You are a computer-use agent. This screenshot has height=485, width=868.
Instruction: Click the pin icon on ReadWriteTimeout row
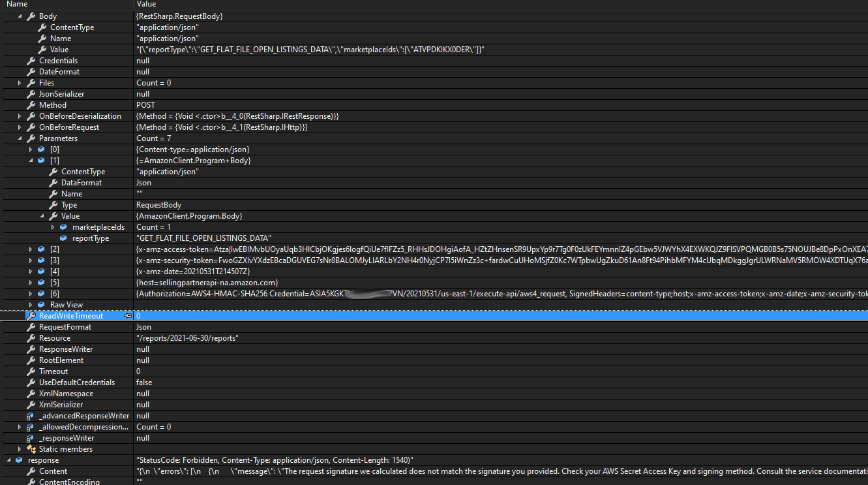click(x=128, y=316)
